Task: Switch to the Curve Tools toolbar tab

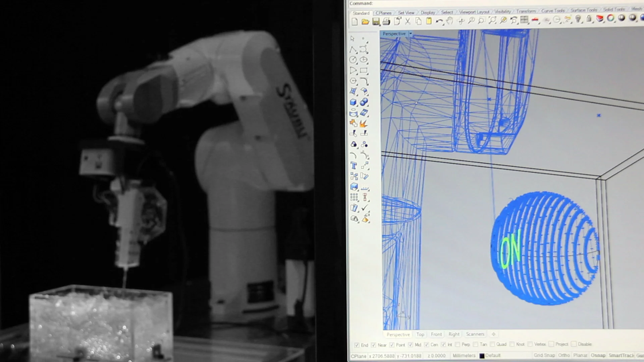Action: [x=553, y=11]
